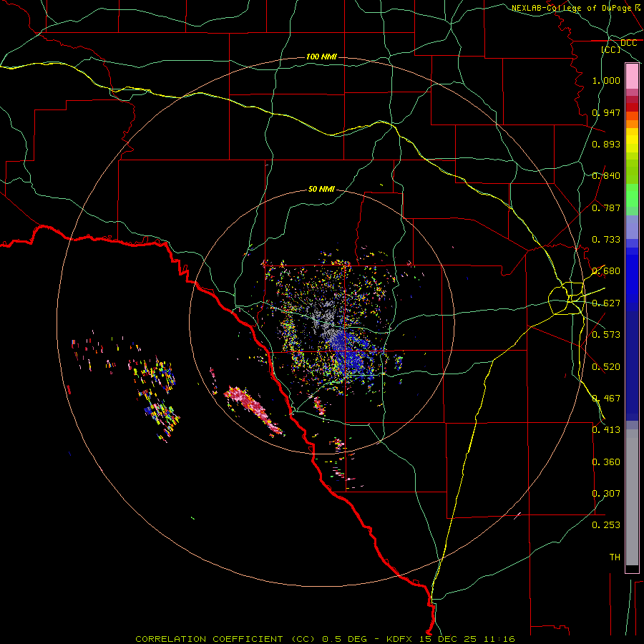644x644 pixels.
Task: Pick the lavender color bar segment
Action: pyautogui.click(x=632, y=228)
